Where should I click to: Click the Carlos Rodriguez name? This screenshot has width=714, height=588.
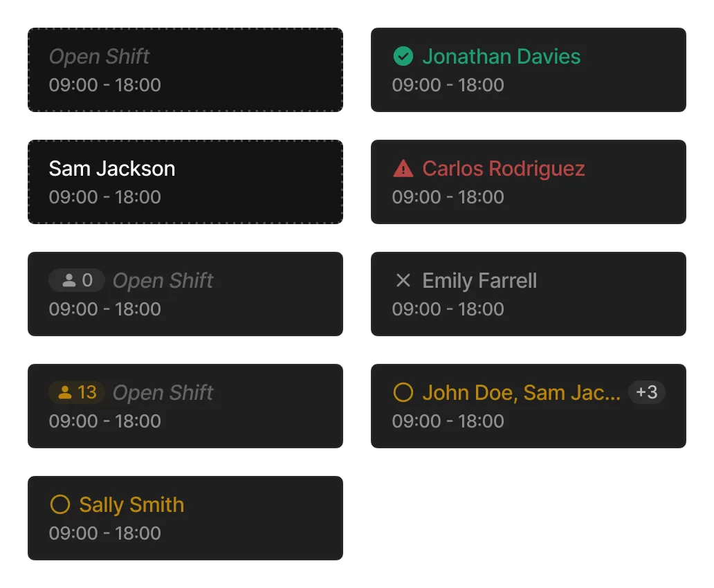click(503, 168)
